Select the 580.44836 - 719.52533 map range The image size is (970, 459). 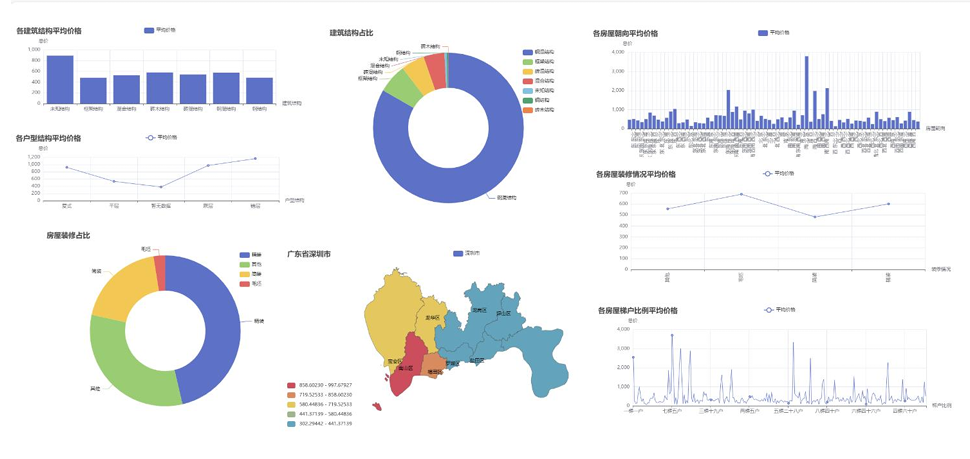point(320,404)
